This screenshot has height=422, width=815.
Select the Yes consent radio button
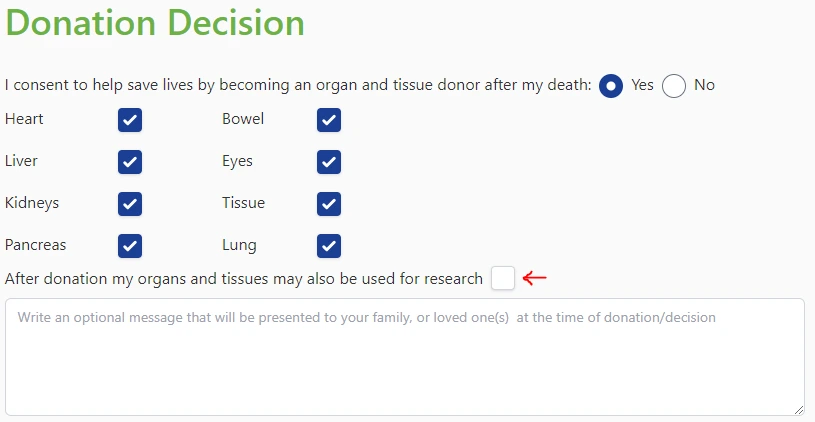[611, 86]
